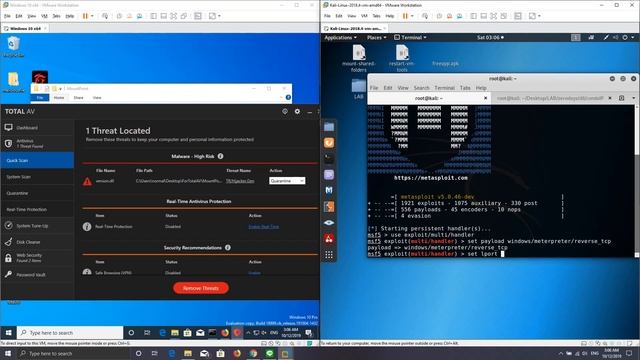Click the red warning icon in threat row

point(87,181)
